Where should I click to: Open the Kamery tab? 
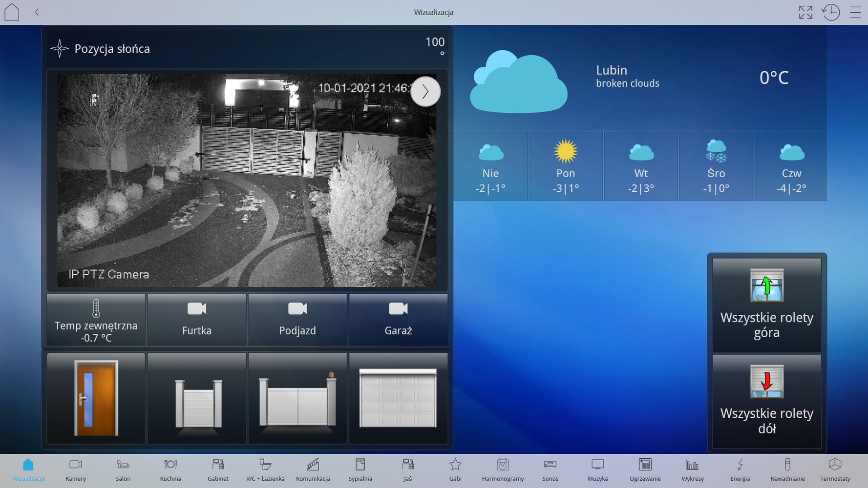tap(76, 470)
